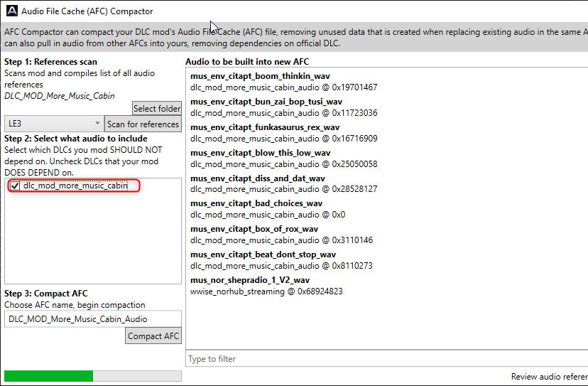
Task: Click the Type to filter box
Action: [386, 358]
